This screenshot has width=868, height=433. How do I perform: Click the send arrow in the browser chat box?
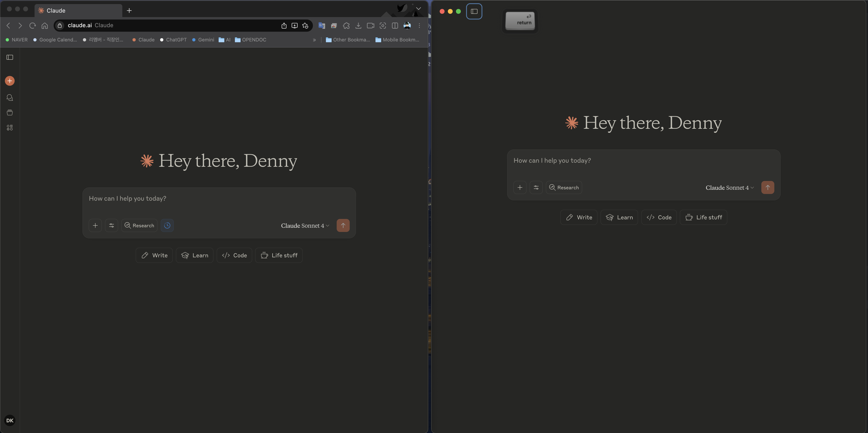click(343, 226)
